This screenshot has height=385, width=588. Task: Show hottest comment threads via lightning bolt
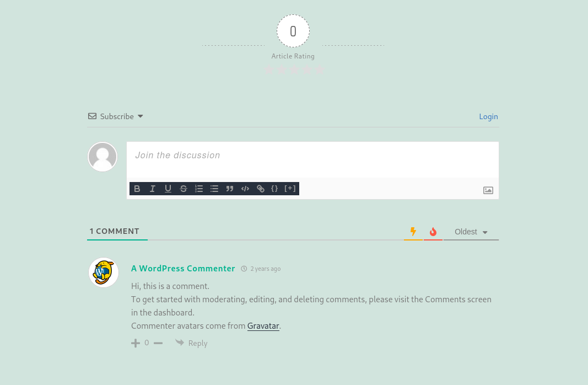413,232
